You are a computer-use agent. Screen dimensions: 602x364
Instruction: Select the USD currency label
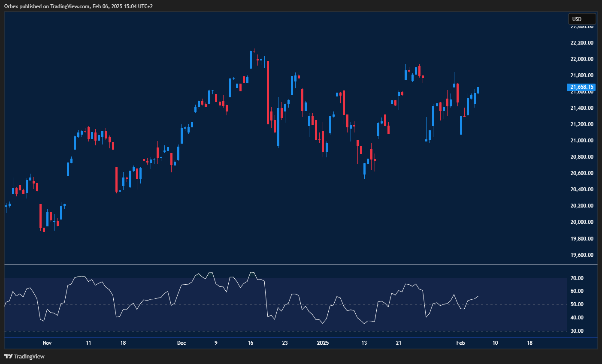point(582,18)
